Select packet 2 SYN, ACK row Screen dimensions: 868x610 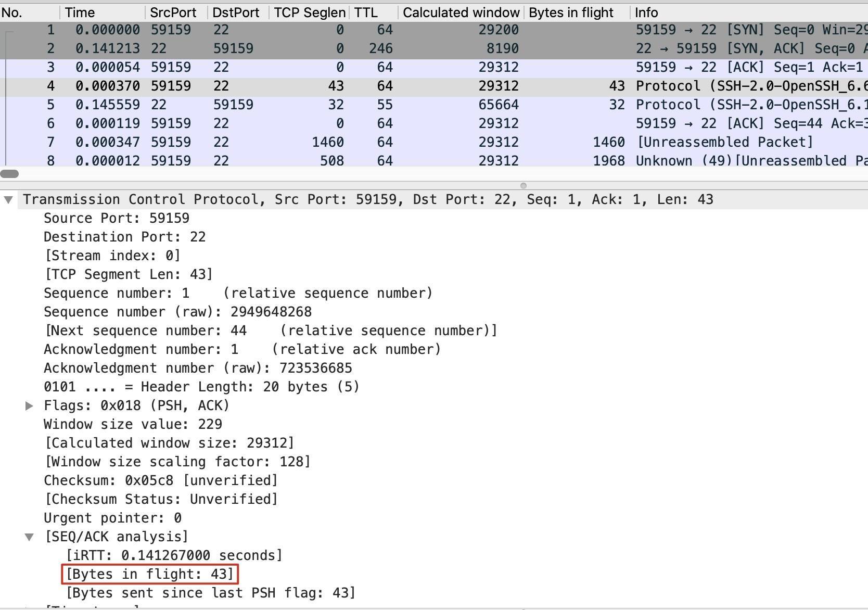tap(364, 49)
